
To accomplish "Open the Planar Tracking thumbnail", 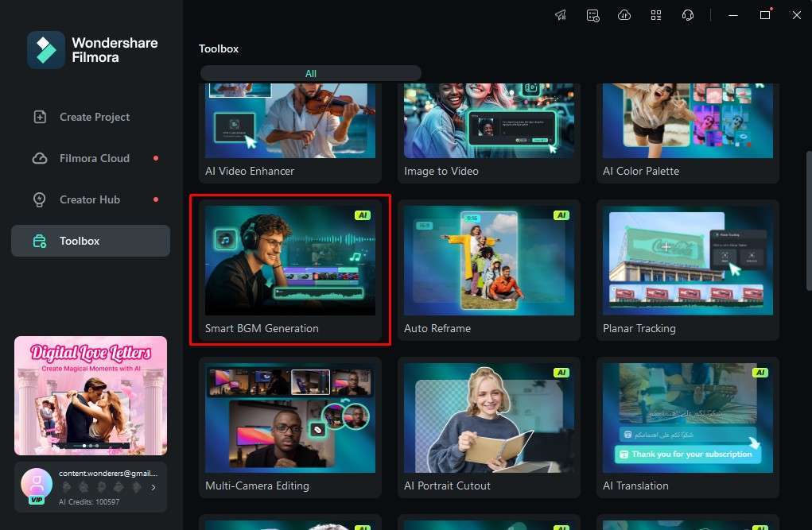I will pos(688,261).
